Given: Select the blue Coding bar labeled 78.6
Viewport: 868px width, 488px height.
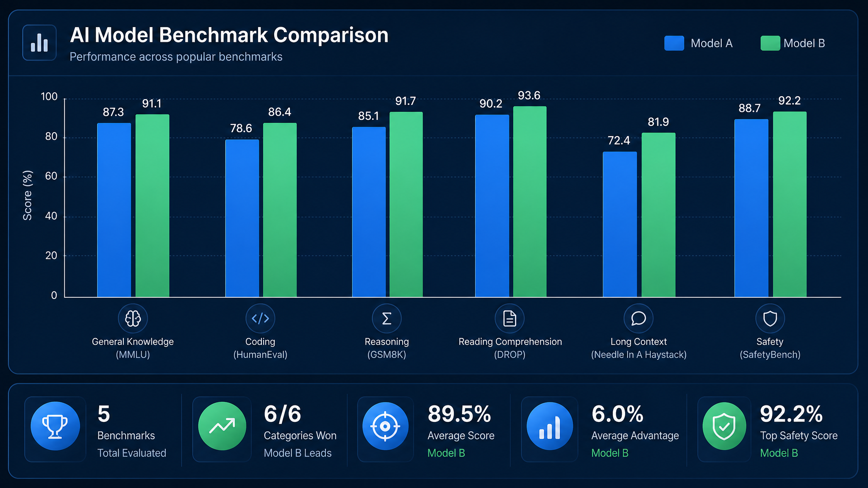Looking at the screenshot, I should pyautogui.click(x=242, y=218).
